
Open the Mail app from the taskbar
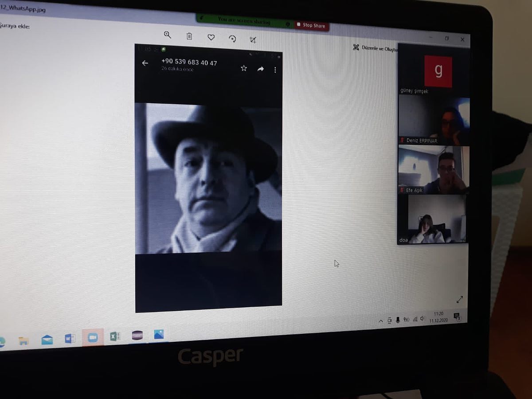[47, 340]
